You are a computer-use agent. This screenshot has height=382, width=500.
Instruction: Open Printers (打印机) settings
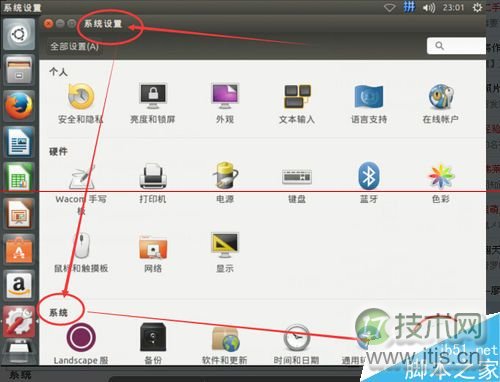(153, 183)
